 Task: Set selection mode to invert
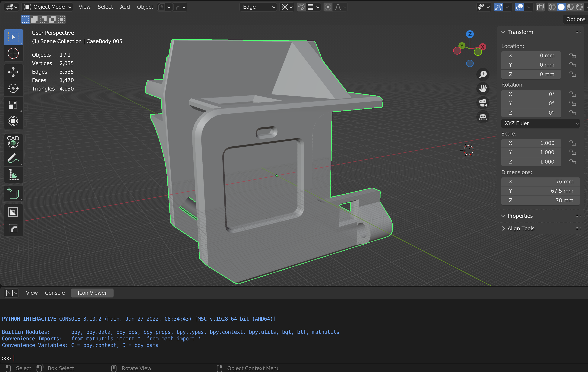coord(52,20)
